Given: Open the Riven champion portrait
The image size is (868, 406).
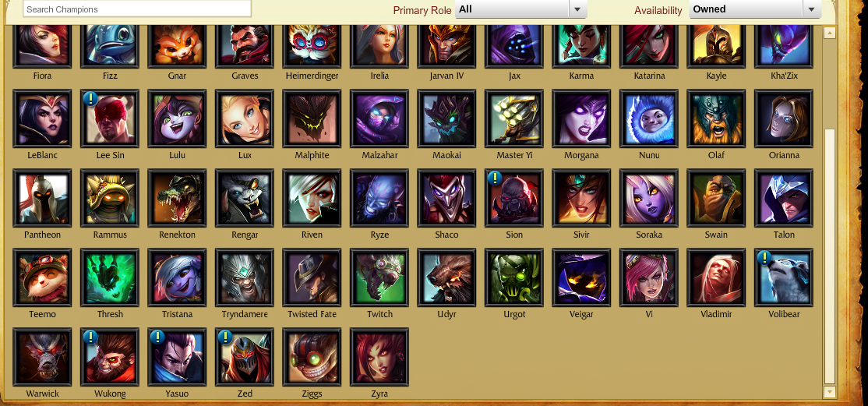Looking at the screenshot, I should (312, 198).
